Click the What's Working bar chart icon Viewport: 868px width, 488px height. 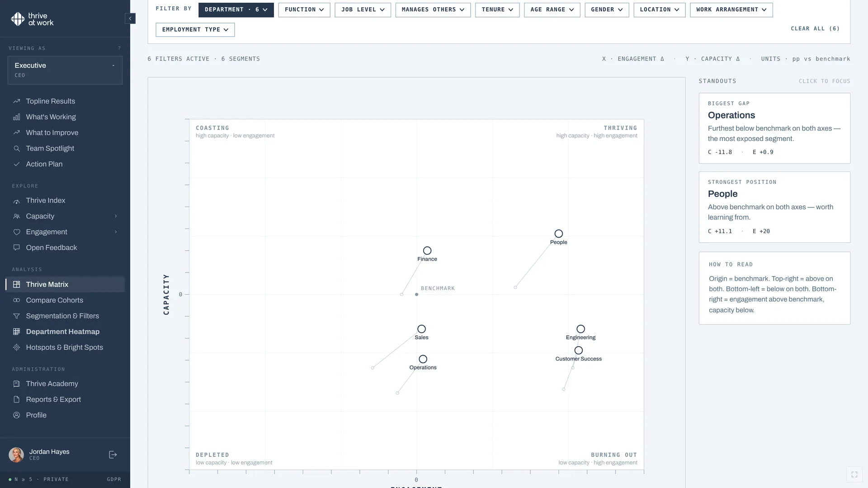17,117
